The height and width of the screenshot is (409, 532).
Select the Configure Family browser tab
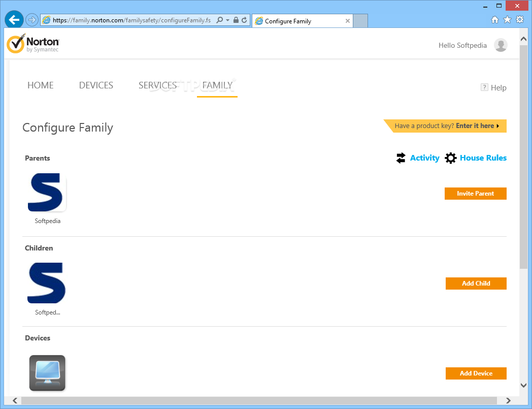(x=303, y=21)
